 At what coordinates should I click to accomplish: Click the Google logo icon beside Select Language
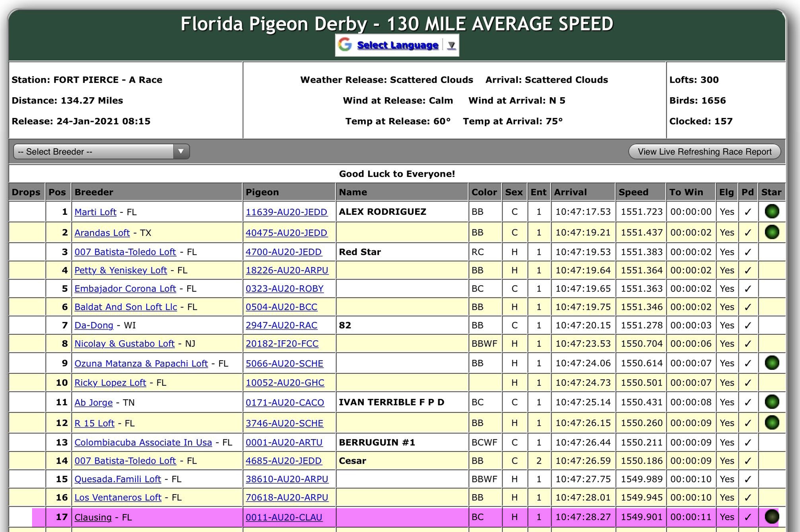[345, 45]
